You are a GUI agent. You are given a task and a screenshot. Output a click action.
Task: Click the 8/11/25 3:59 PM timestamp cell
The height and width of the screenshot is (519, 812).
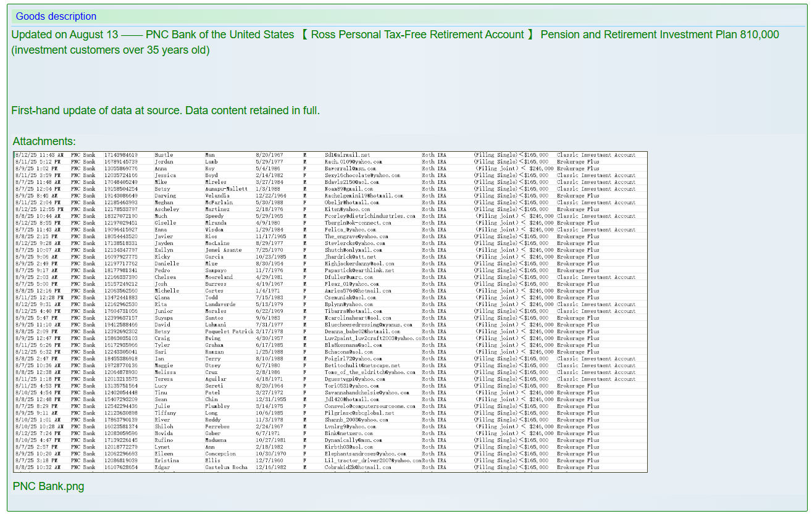click(37, 175)
